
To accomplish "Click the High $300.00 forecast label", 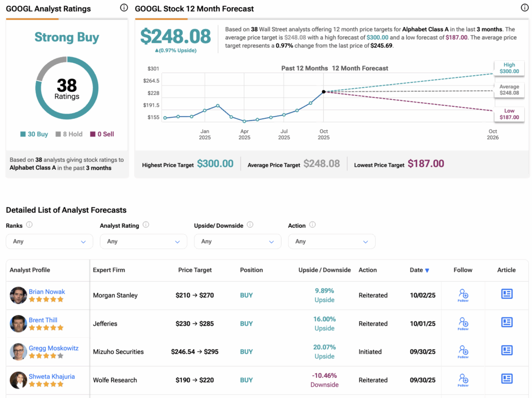I will click(x=509, y=68).
